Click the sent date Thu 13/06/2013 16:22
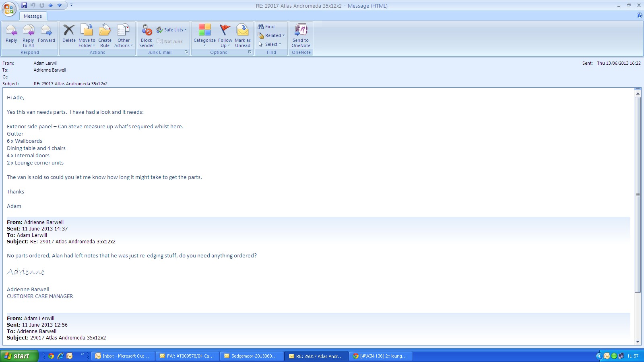Screen dimensions: 644x362 (619, 63)
